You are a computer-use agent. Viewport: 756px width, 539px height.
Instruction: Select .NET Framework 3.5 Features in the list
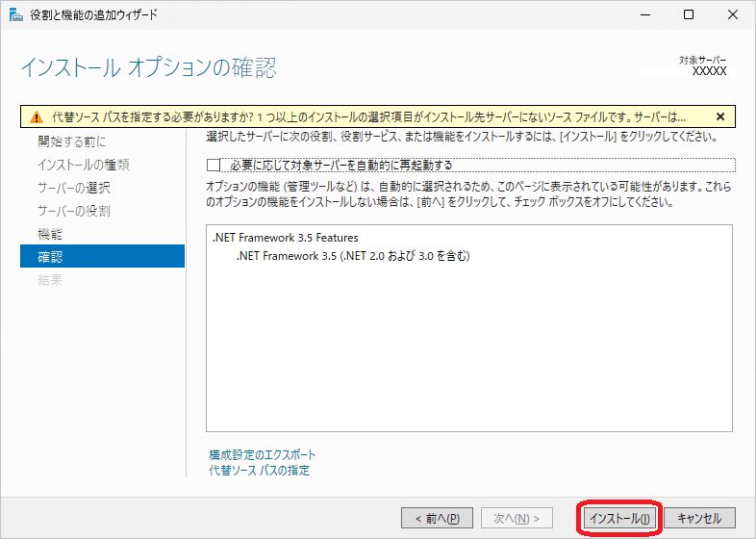tap(285, 238)
